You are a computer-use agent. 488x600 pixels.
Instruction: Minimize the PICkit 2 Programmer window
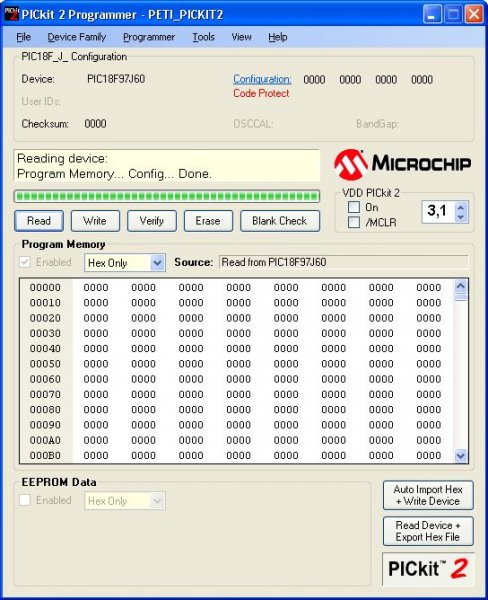pos(433,15)
